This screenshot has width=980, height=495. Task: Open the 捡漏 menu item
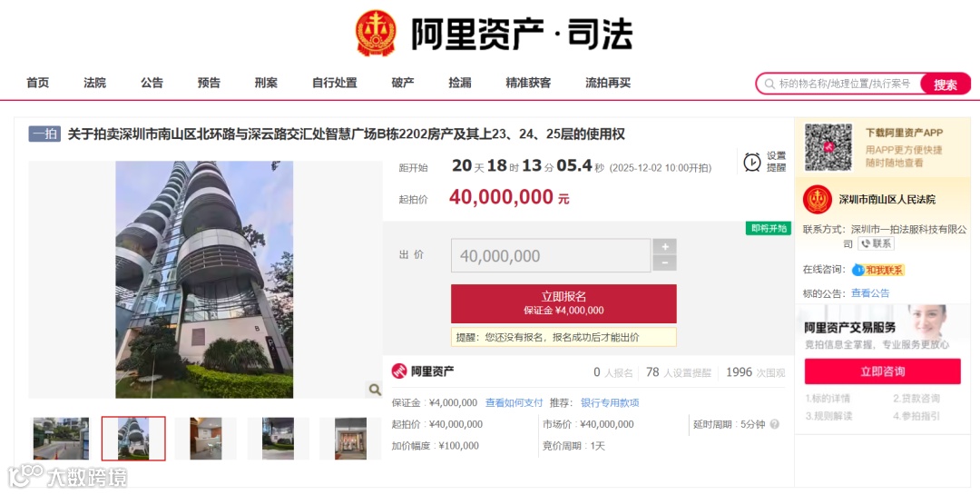click(x=460, y=83)
